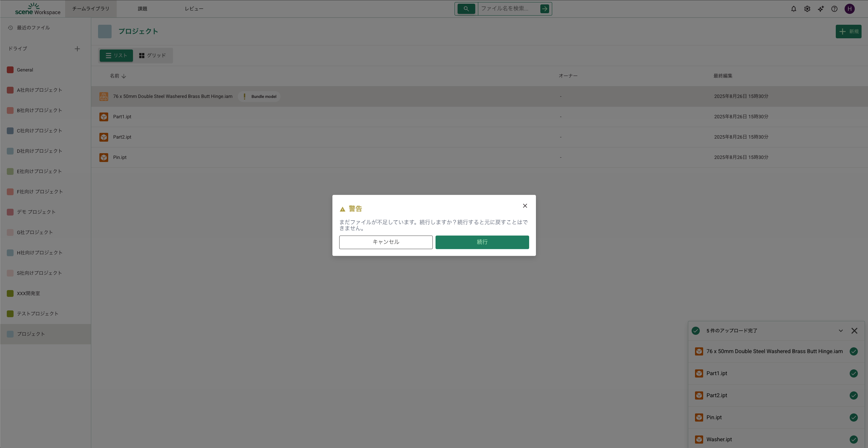Image resolution: width=868 pixels, height=448 pixels.
Task: Click the General drive red color swatch
Action: (10, 70)
